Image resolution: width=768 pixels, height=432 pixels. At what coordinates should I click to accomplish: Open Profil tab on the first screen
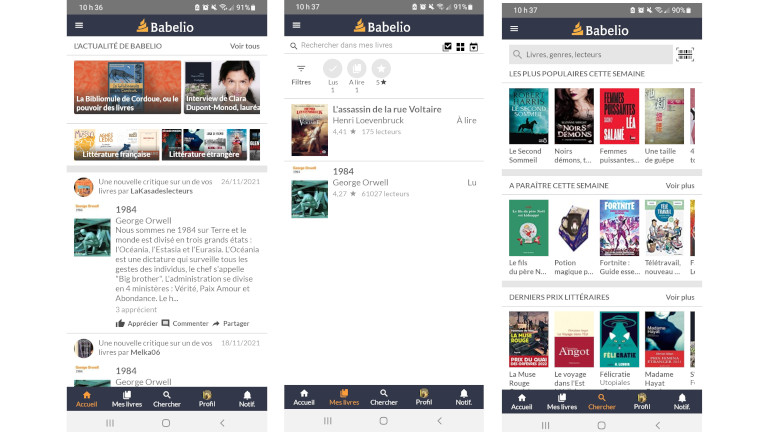point(207,399)
